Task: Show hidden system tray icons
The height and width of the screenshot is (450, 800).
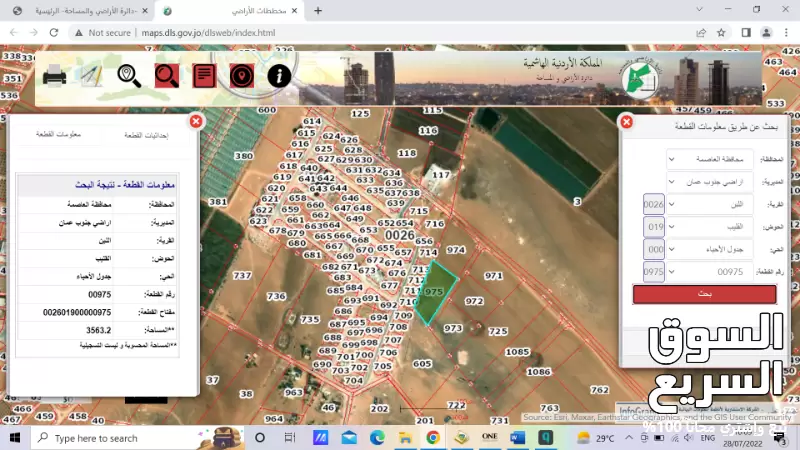Action: [629, 438]
